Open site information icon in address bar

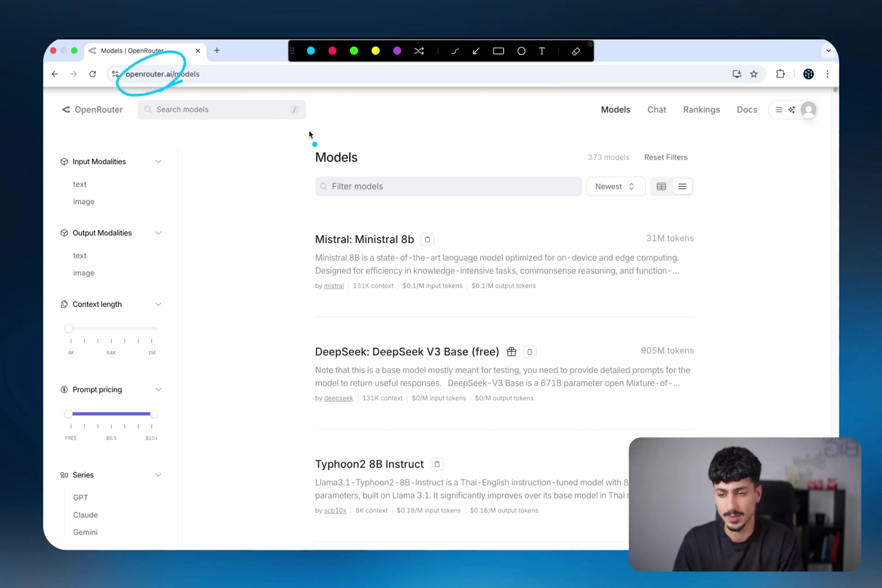[x=115, y=74]
